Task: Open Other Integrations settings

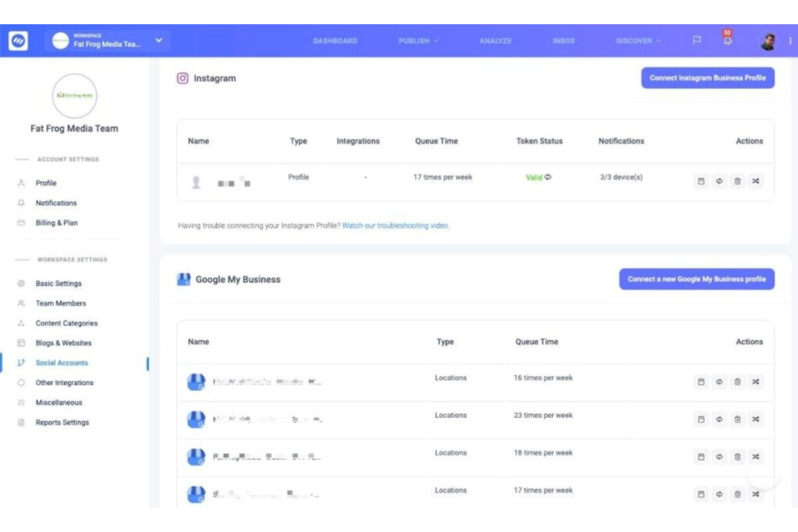Action: point(64,383)
